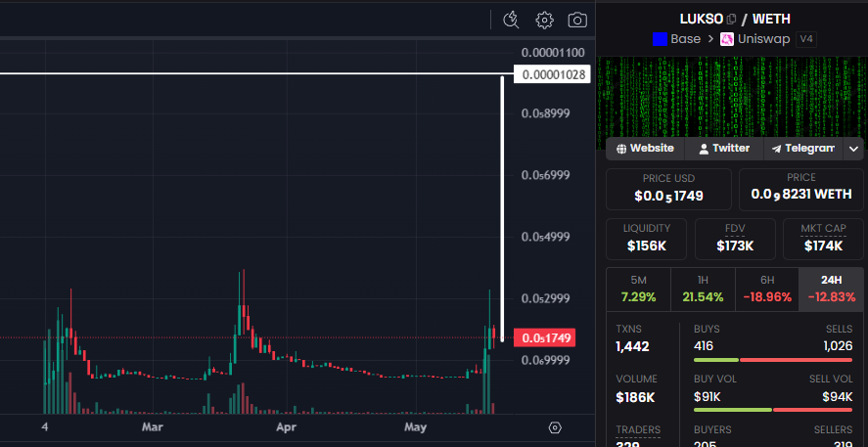Open the Website link

pyautogui.click(x=645, y=149)
